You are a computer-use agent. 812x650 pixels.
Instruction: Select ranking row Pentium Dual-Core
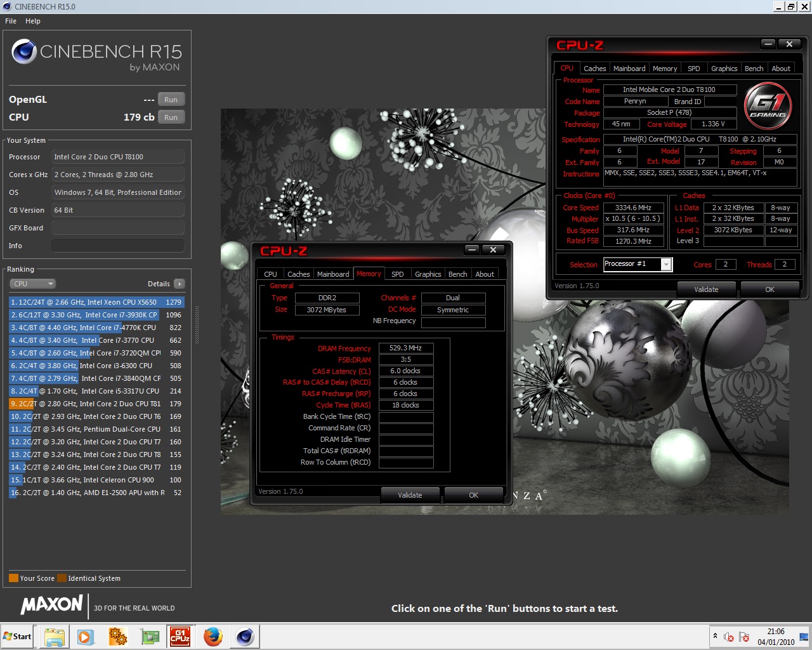pos(96,429)
